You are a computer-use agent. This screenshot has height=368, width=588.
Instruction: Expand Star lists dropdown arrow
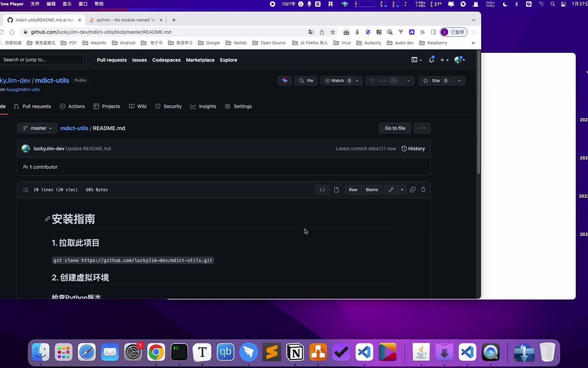click(459, 81)
